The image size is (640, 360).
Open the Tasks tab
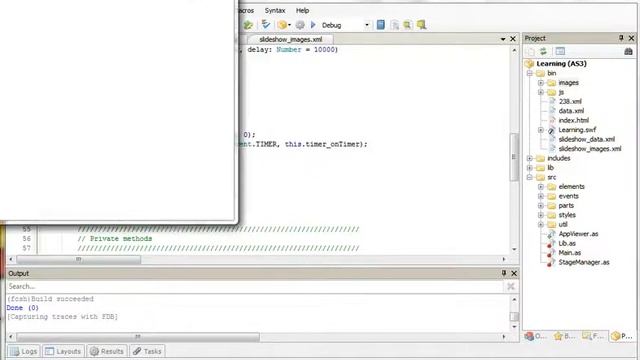point(147,351)
